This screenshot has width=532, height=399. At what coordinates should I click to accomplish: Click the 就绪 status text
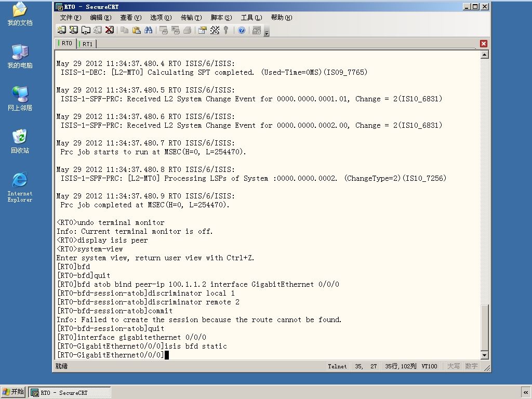click(x=61, y=366)
